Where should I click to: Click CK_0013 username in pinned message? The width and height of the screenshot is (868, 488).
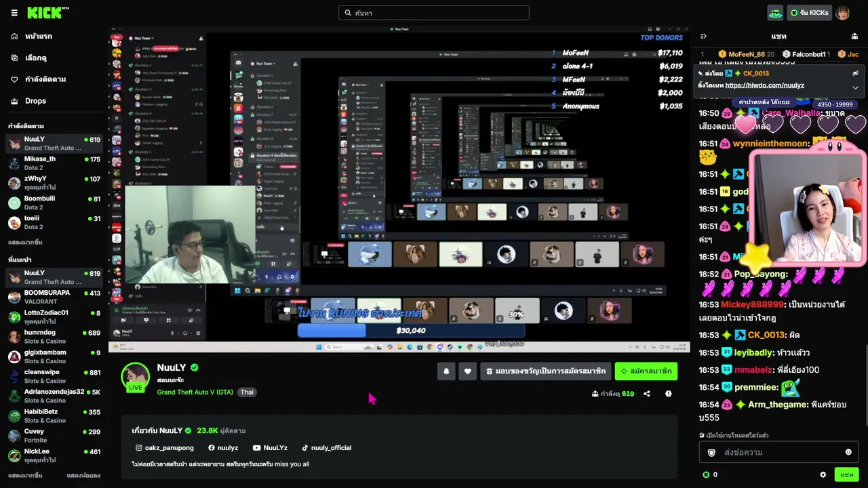pos(756,73)
